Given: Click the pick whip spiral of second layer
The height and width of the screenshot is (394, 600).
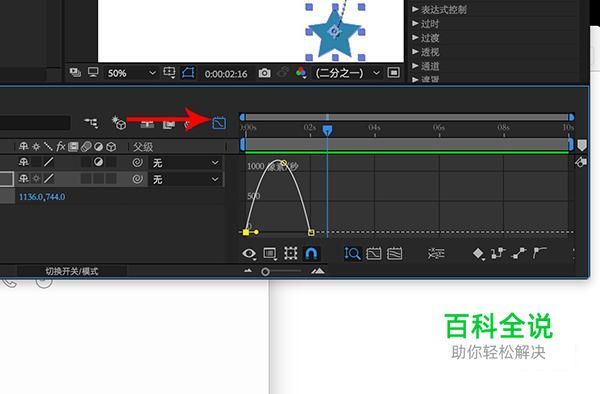Looking at the screenshot, I should pos(137,179).
